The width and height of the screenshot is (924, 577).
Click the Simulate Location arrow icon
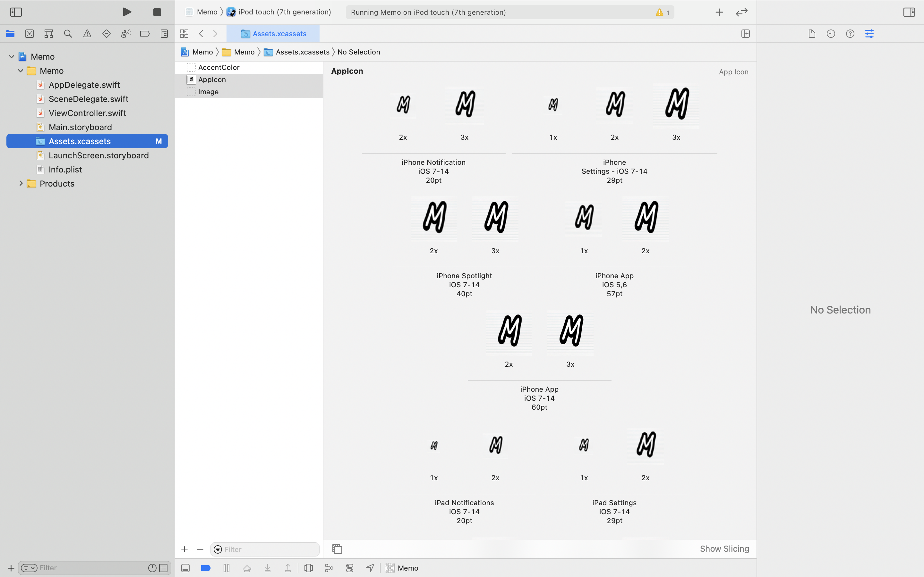[370, 568]
